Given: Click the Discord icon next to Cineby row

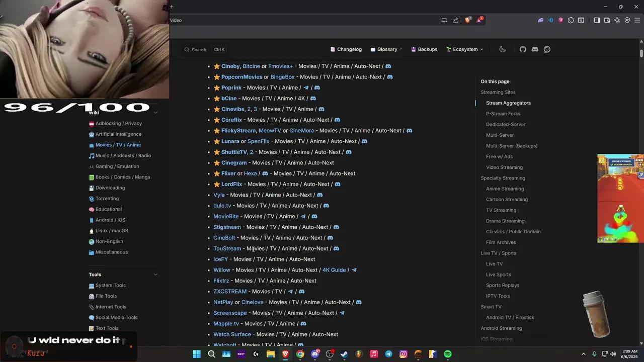Looking at the screenshot, I should coord(388,66).
